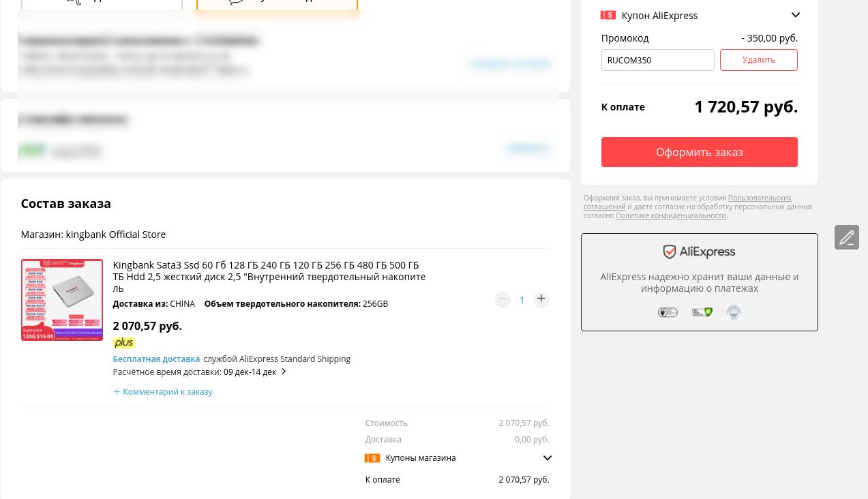
Task: Click the Kingbank SSD product thumbnail
Action: (x=62, y=300)
